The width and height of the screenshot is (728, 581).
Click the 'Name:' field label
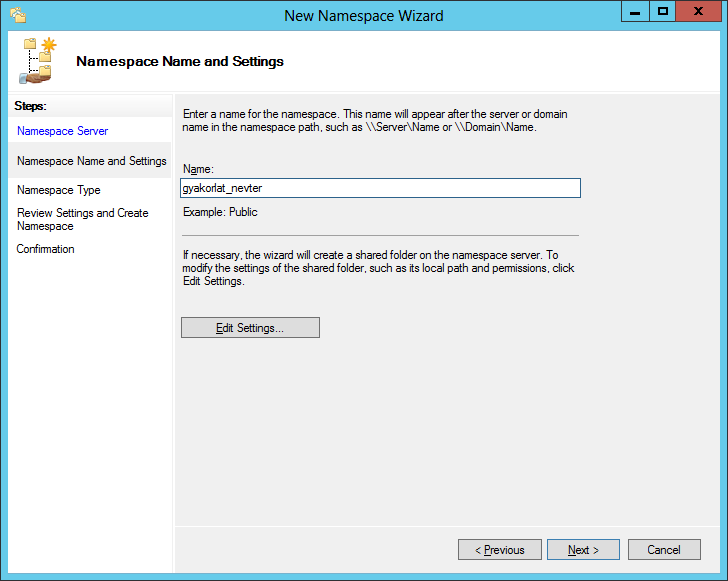click(198, 169)
